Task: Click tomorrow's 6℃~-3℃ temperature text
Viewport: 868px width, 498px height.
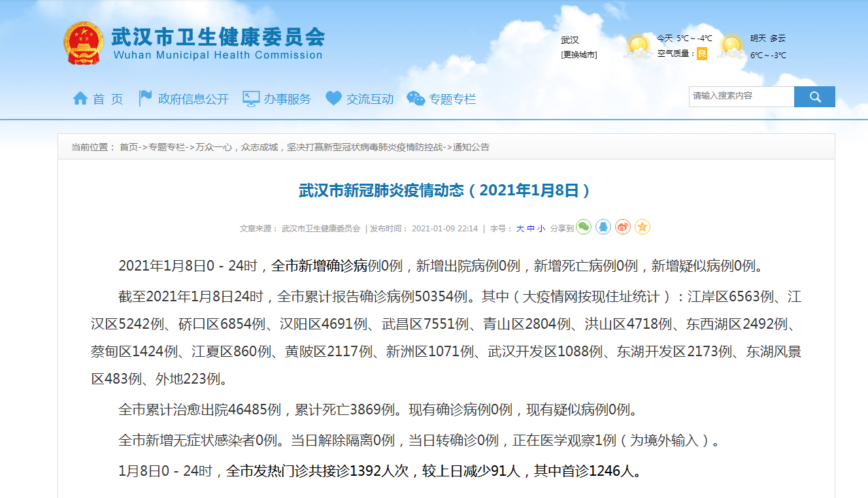Action: pos(768,56)
